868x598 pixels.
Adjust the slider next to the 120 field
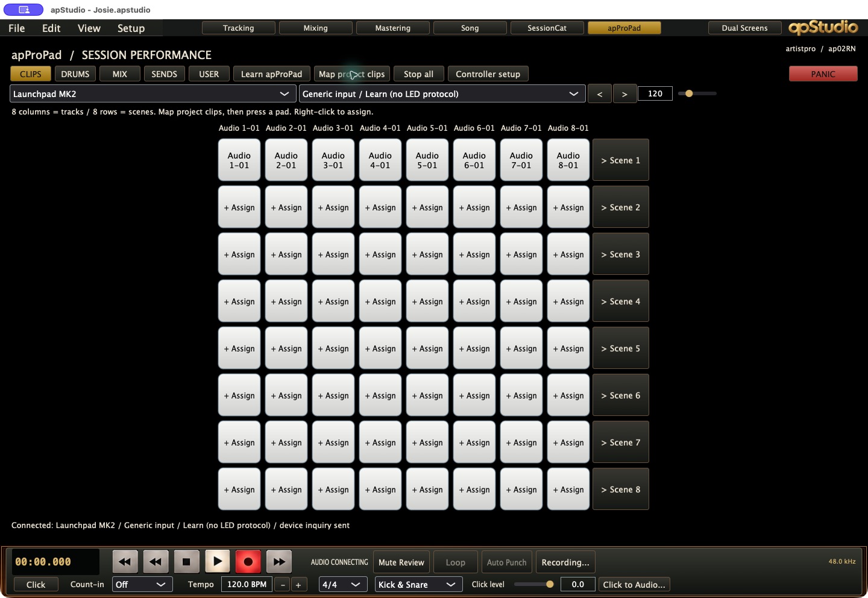pos(697,93)
